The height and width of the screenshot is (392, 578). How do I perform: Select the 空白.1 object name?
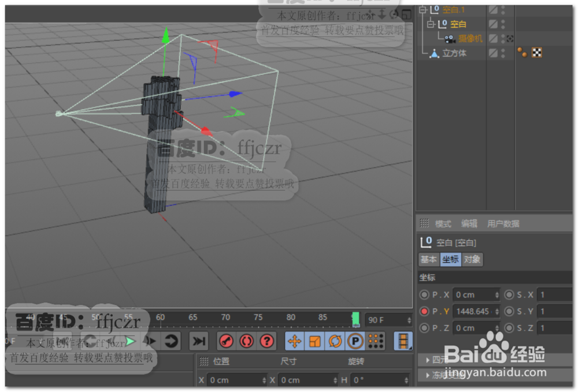[454, 10]
